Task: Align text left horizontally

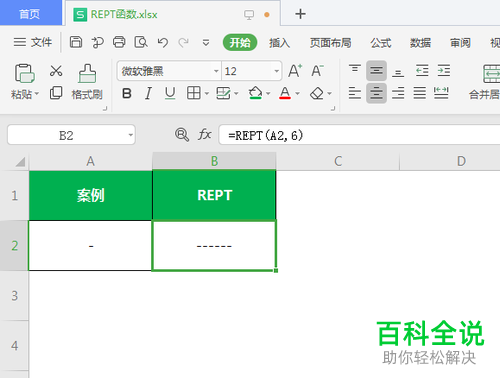Action: [x=355, y=93]
